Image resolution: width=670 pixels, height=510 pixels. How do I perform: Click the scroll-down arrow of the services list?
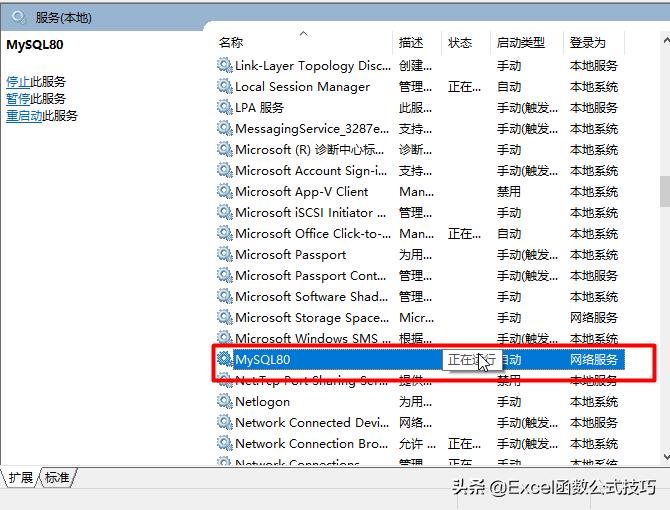(x=666, y=457)
